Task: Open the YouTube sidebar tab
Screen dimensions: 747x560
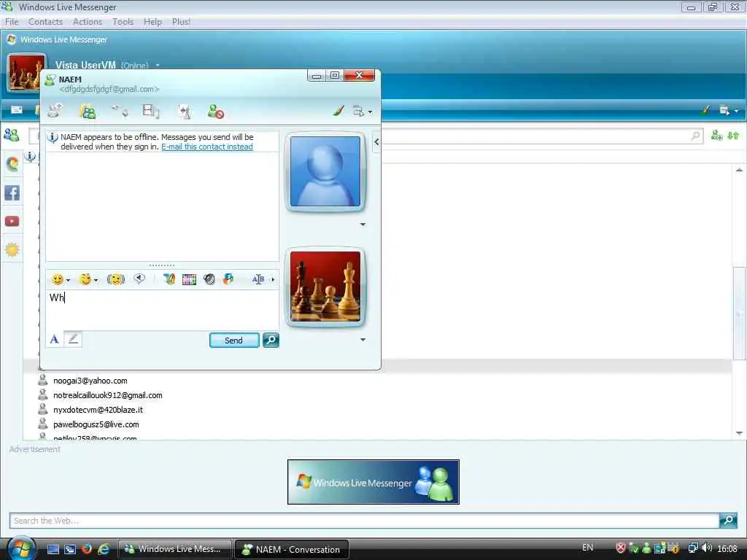Action: click(12, 222)
